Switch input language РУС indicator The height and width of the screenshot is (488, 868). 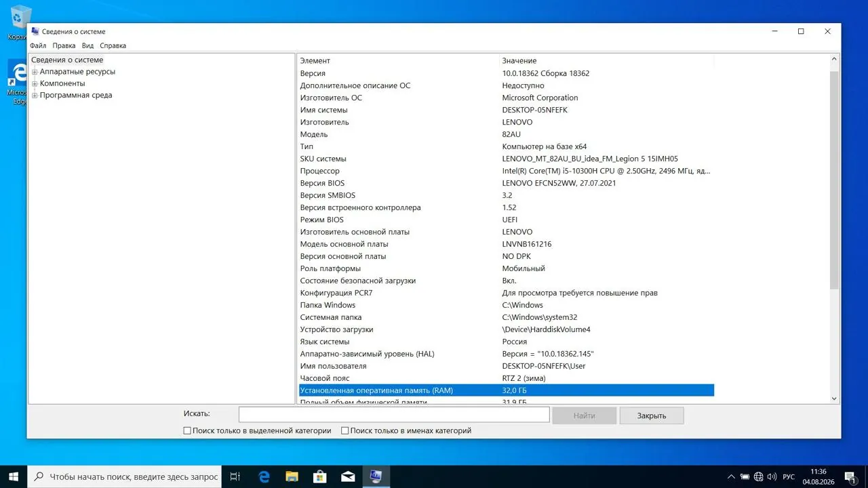coord(789,476)
